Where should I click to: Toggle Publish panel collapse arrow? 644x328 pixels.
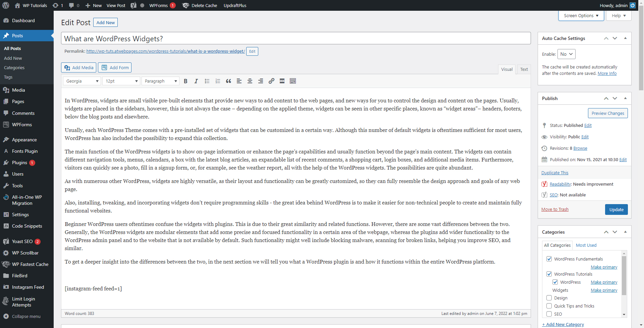click(x=625, y=98)
